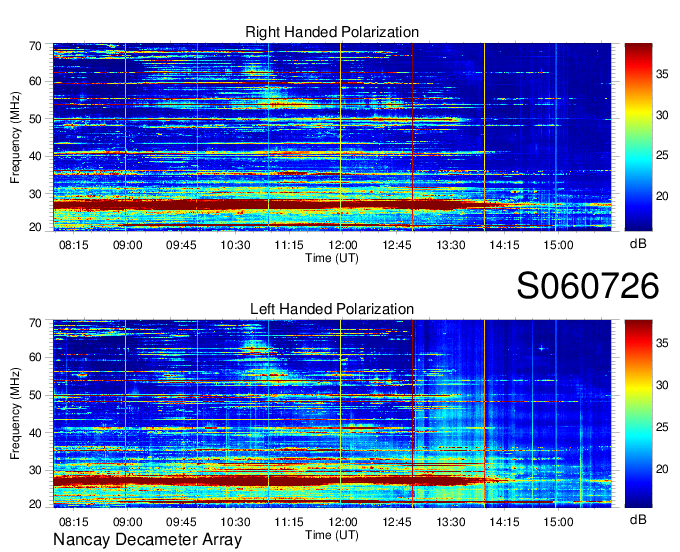
Task: Click the 11:15 time tick in Left Handed plot
Action: [x=289, y=522]
